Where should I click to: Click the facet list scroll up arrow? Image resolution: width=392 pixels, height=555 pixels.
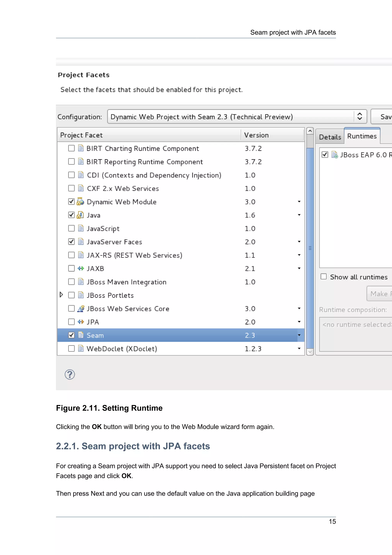tap(310, 131)
